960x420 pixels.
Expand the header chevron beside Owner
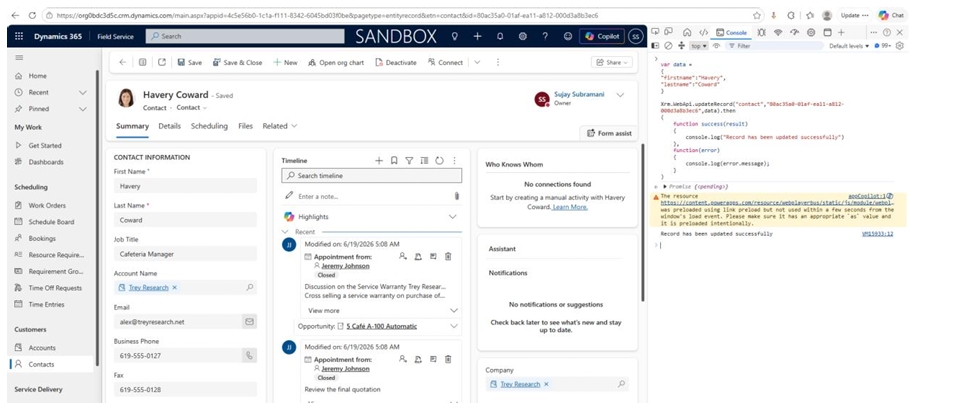coord(620,95)
